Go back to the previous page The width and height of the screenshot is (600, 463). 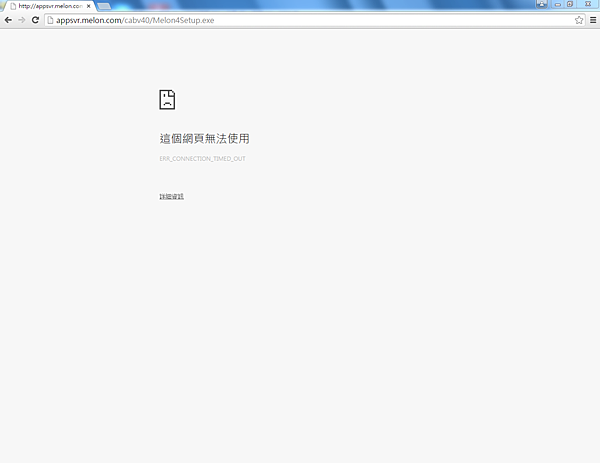click(8, 20)
